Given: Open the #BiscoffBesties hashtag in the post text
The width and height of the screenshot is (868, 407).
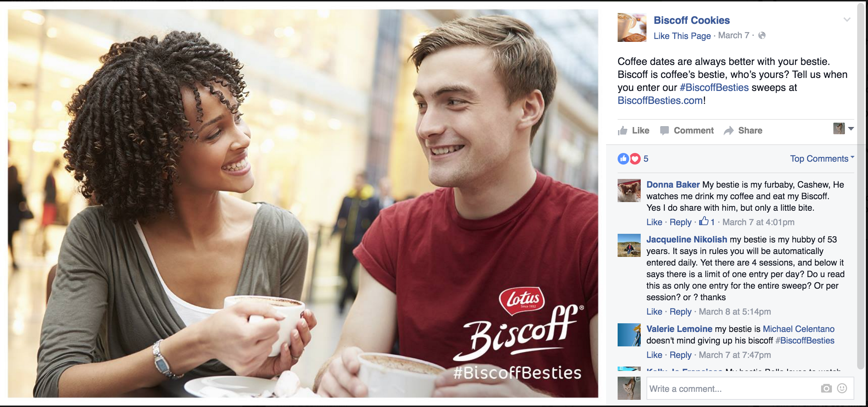Looking at the screenshot, I should tap(714, 88).
